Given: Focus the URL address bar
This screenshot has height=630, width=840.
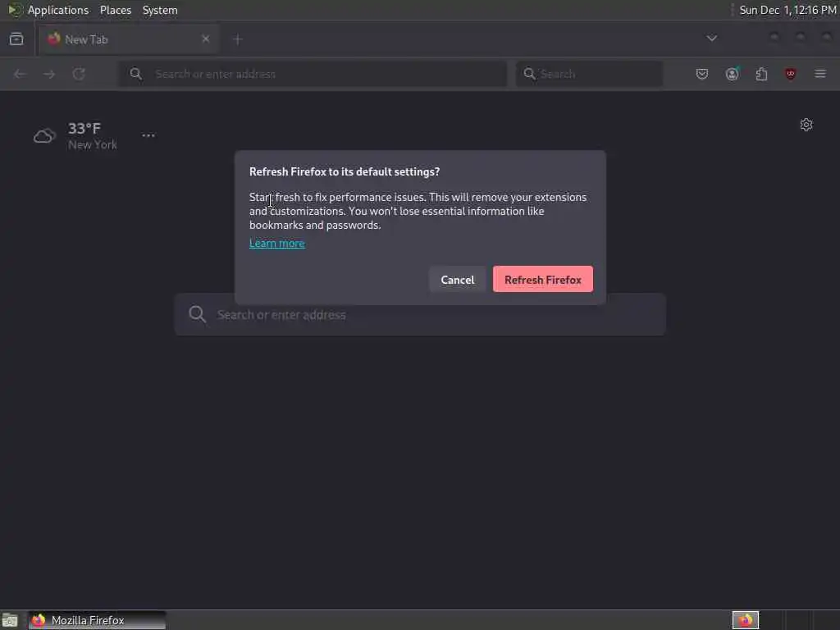Looking at the screenshot, I should pyautogui.click(x=313, y=74).
